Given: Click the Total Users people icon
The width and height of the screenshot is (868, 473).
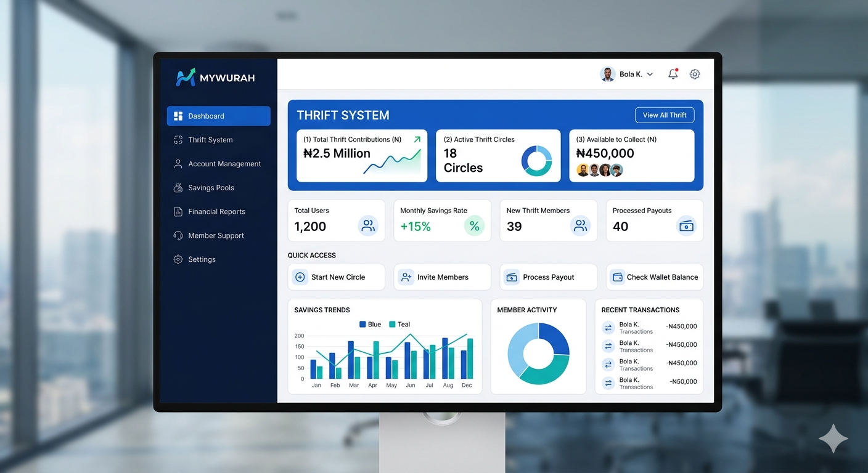Looking at the screenshot, I should 368,226.
